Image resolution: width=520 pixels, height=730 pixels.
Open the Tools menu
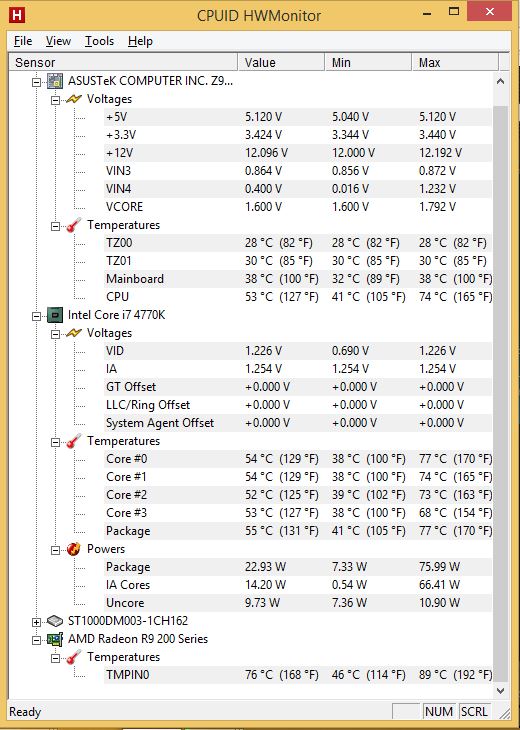tap(99, 41)
